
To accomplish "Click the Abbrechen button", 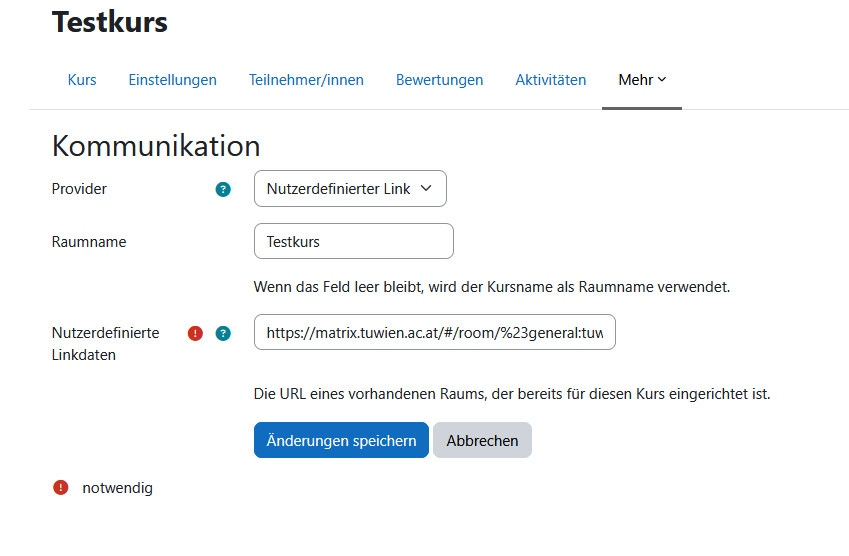I will pyautogui.click(x=482, y=440).
